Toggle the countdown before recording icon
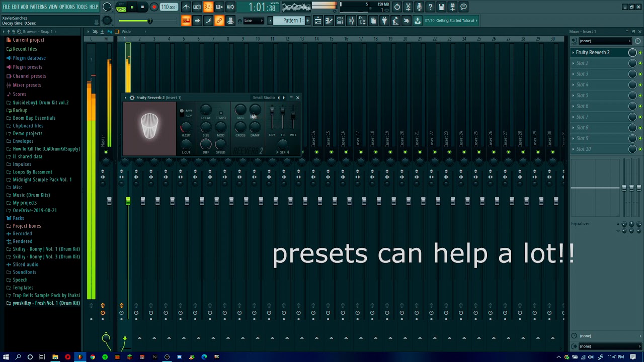Screen dimensions: 644x362 tap(208, 7)
